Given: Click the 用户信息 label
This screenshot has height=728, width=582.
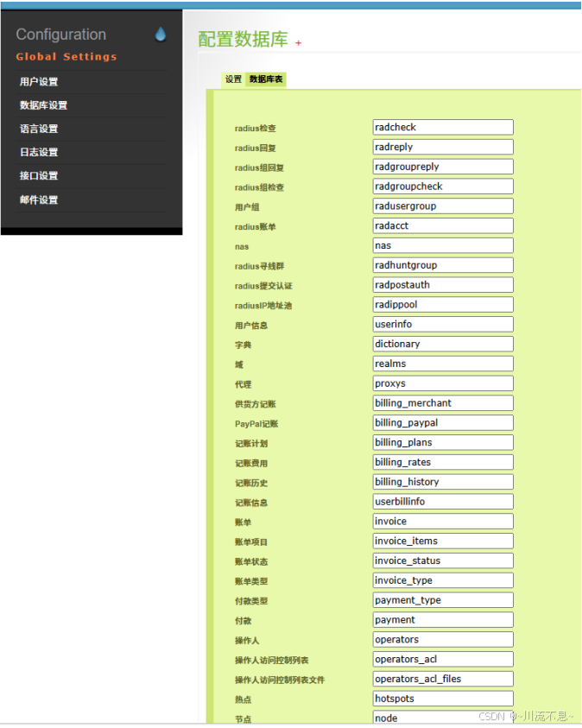Looking at the screenshot, I should tap(251, 326).
